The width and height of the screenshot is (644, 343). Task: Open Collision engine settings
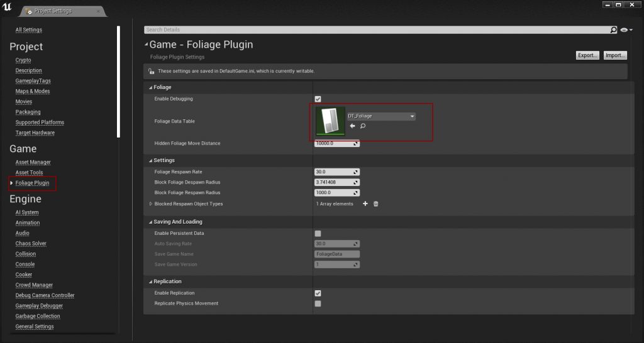click(x=26, y=254)
